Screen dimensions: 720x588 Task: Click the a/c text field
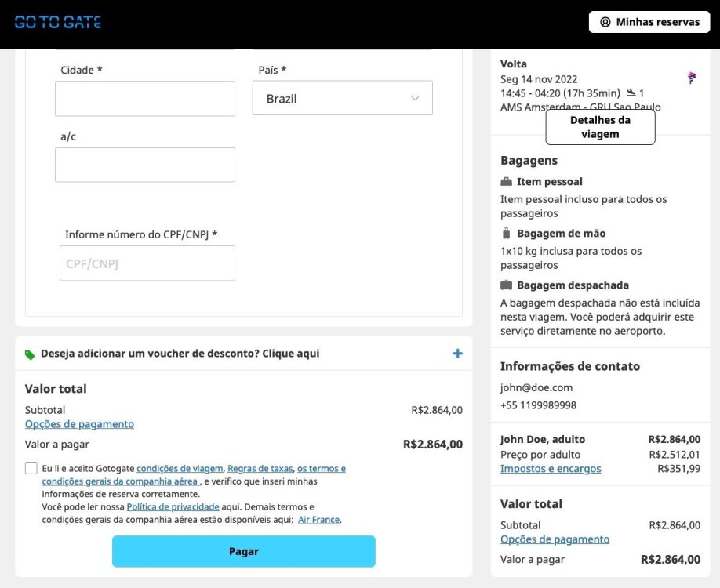click(x=145, y=165)
